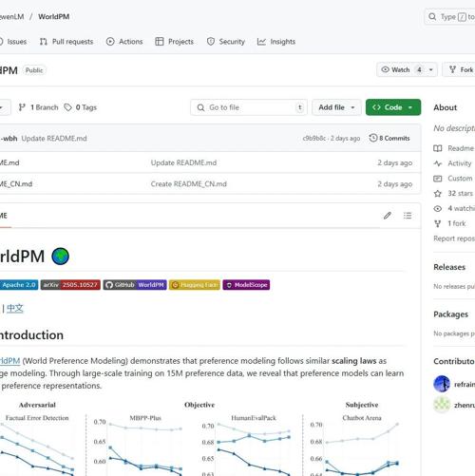
Task: Click the Go to file search field
Action: pyautogui.click(x=249, y=107)
